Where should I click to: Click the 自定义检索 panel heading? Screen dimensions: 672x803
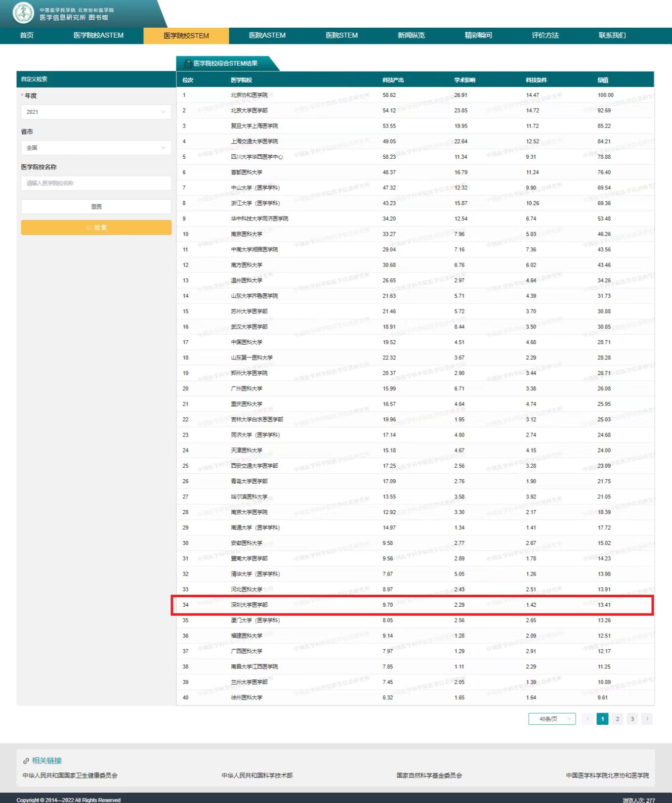pyautogui.click(x=34, y=79)
